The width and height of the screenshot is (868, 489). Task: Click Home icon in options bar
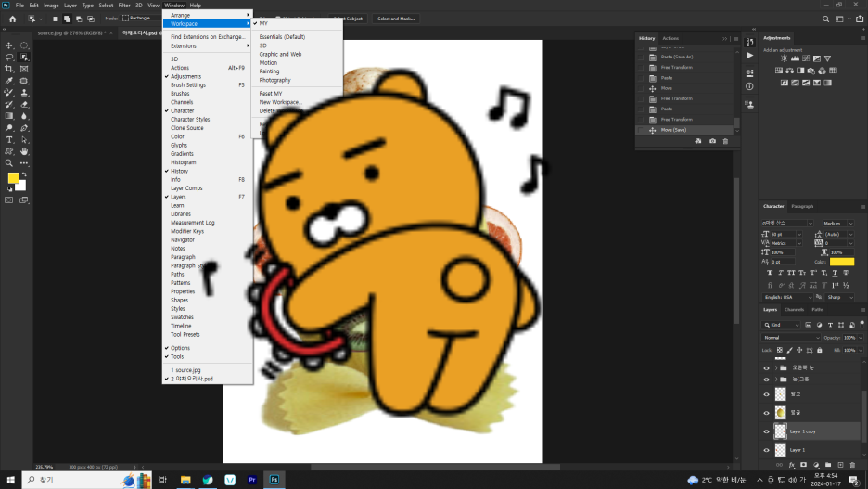point(12,19)
